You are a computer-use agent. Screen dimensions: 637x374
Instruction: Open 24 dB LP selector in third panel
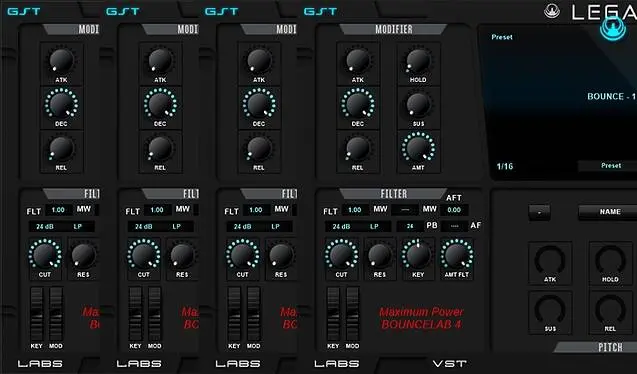pyautogui.click(x=259, y=227)
